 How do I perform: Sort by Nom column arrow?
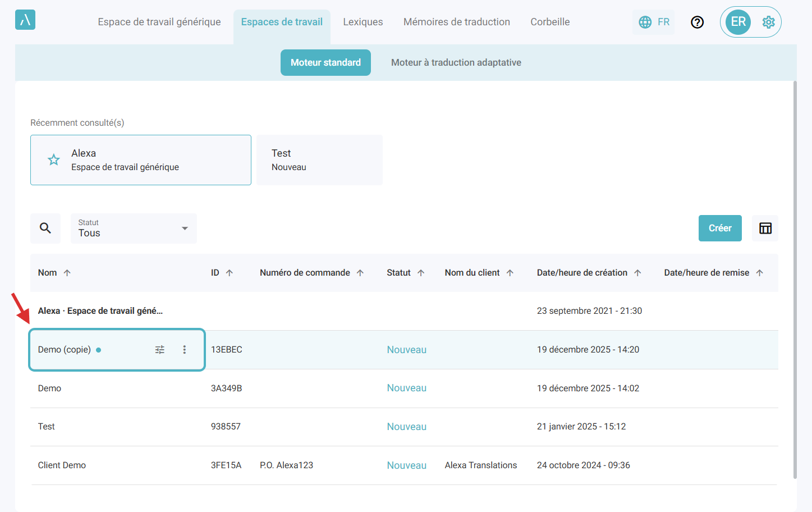(x=67, y=273)
